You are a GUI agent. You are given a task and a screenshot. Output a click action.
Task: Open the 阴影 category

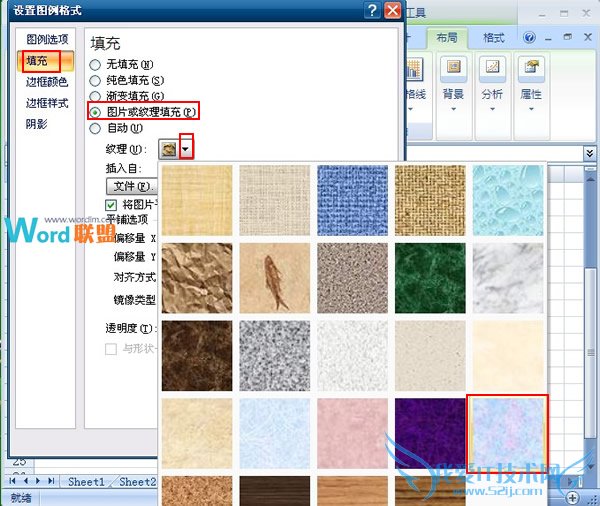37,124
